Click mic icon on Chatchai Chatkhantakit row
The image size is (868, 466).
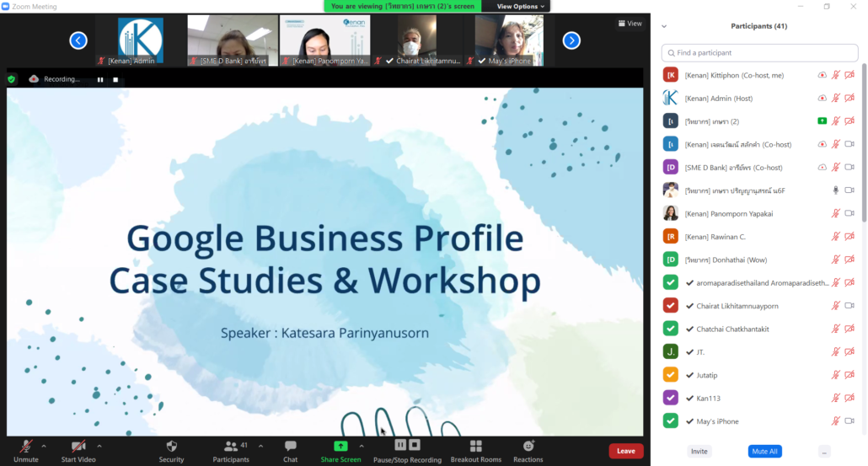pyautogui.click(x=836, y=329)
